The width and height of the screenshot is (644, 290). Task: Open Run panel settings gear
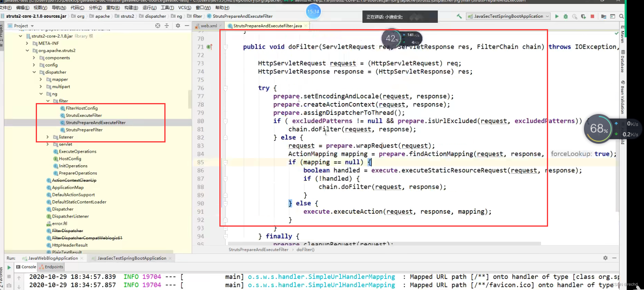[605, 258]
